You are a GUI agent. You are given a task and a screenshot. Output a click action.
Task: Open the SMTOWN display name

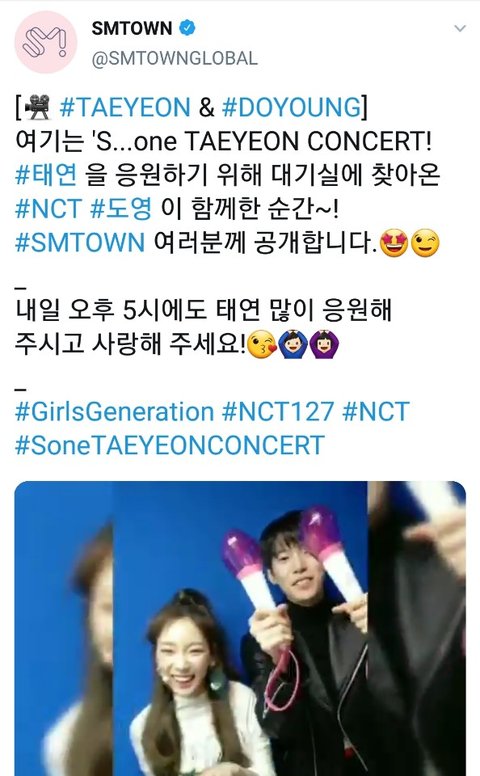(x=132, y=28)
